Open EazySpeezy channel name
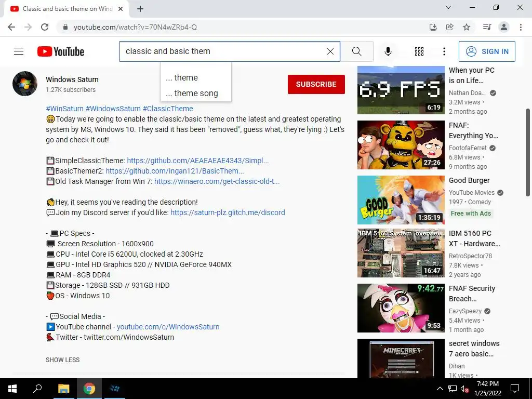 point(465,311)
